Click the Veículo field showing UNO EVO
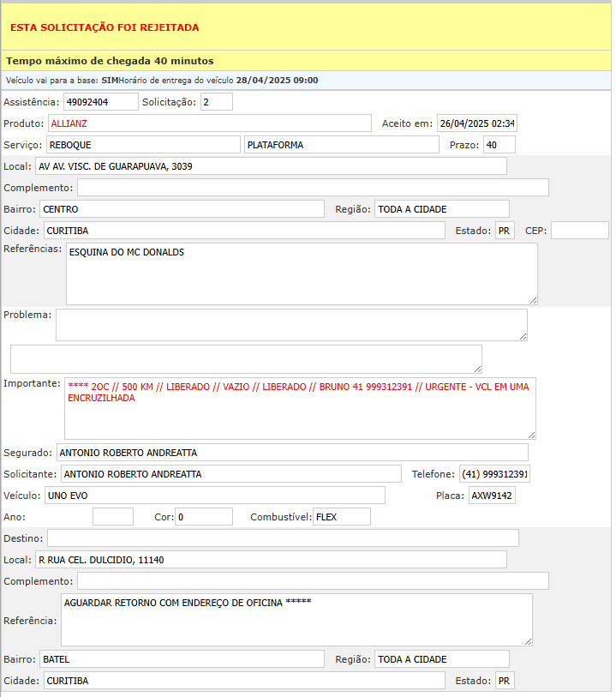The height and width of the screenshot is (697, 616). tap(214, 496)
